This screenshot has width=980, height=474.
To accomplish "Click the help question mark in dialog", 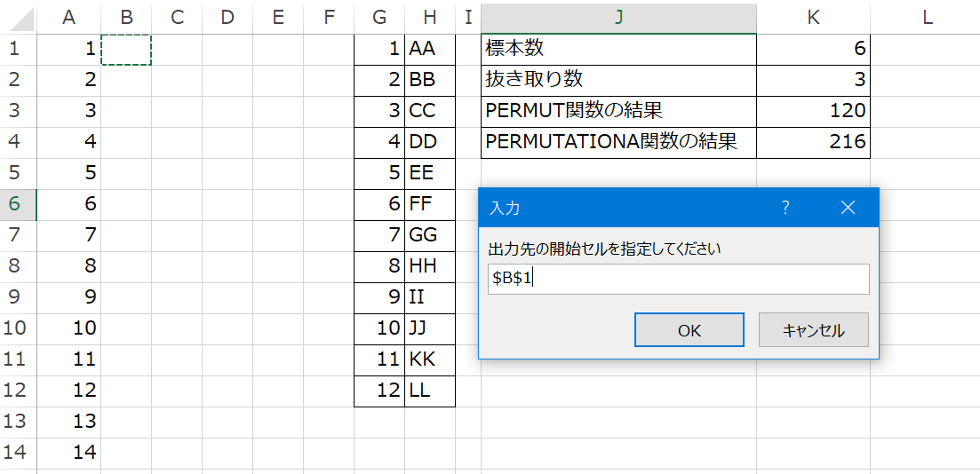I will (x=785, y=208).
